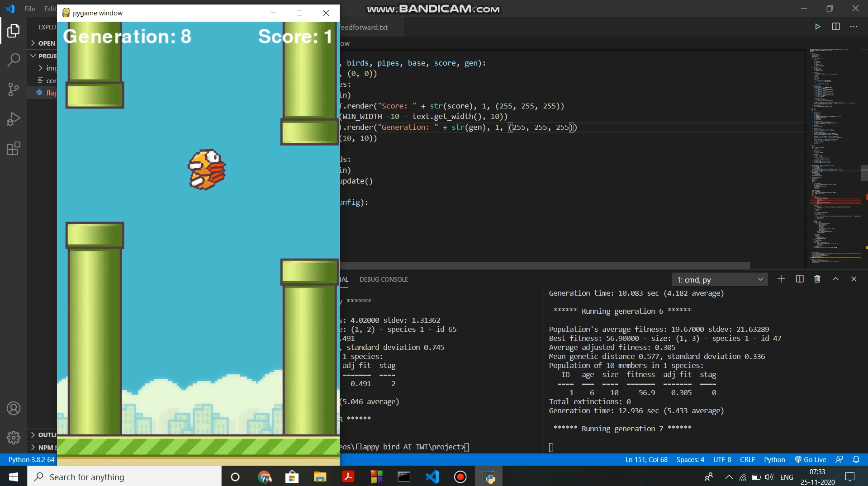Open the notifications bell in status bar

pos(856,459)
